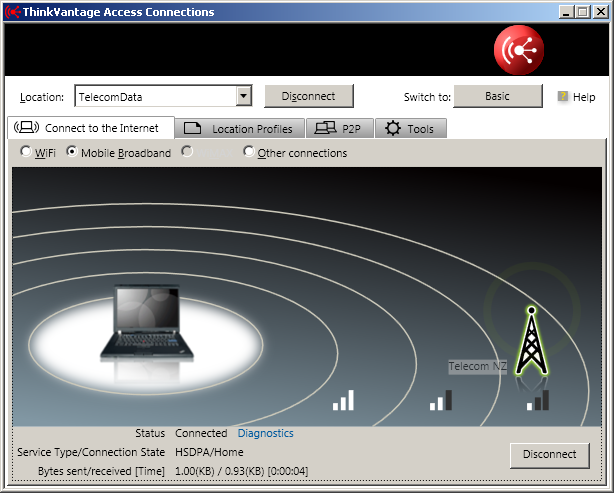Image resolution: width=614 pixels, height=493 pixels.
Task: Click the Tools tab gear icon
Action: (393, 128)
